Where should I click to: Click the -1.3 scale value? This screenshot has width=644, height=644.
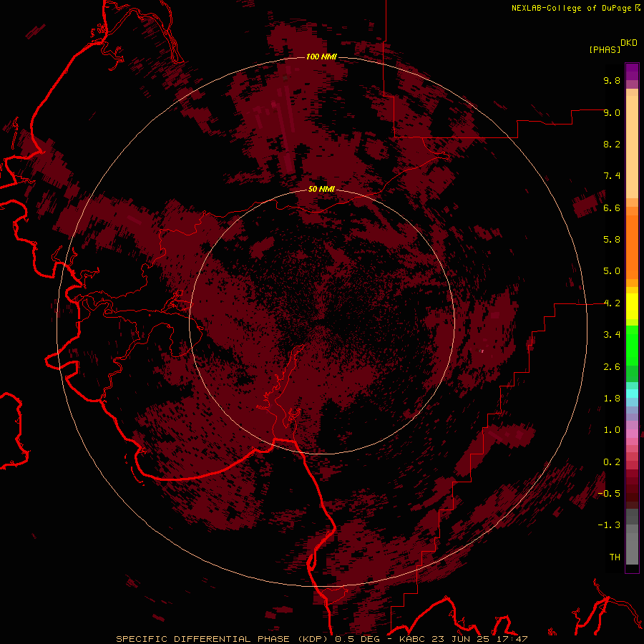pyautogui.click(x=609, y=525)
